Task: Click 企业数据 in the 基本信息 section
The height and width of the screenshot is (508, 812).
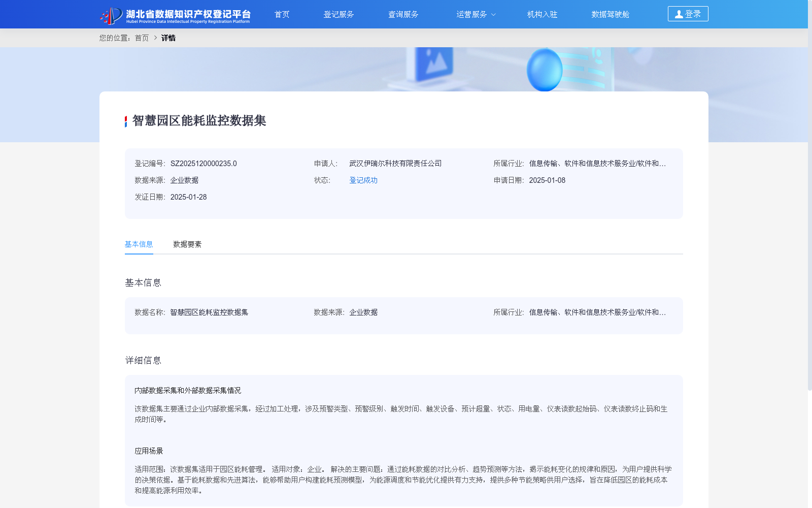Action: pyautogui.click(x=363, y=312)
